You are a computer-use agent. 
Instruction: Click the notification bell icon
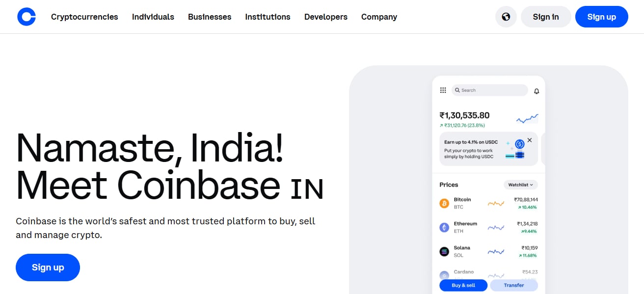537,91
